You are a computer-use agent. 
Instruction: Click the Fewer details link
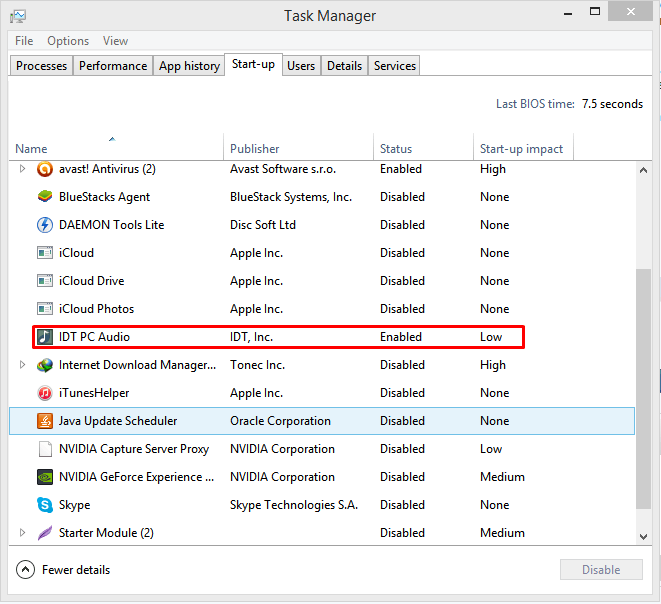coord(76,570)
